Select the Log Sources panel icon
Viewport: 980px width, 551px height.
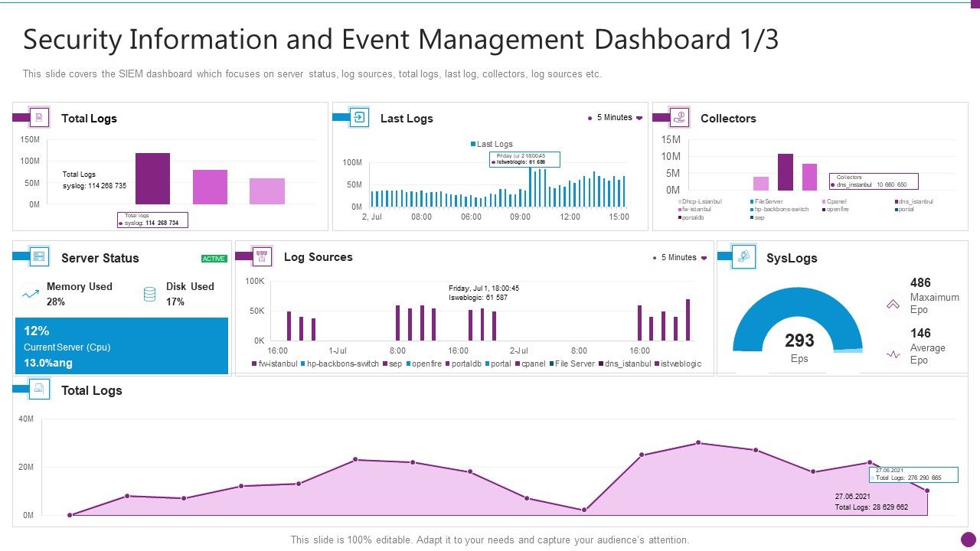260,256
